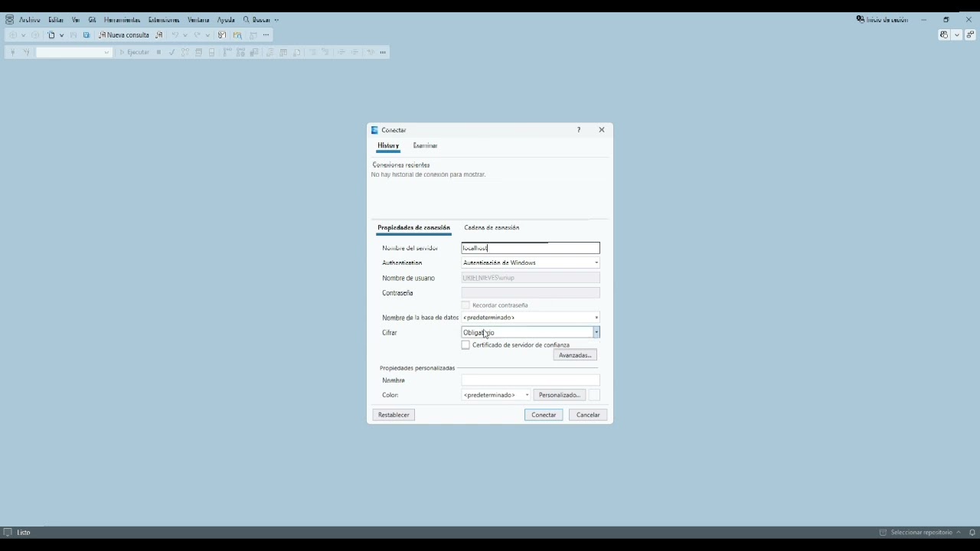Click the navigate forward arrow icon
The height and width of the screenshot is (551, 980).
[x=35, y=35]
